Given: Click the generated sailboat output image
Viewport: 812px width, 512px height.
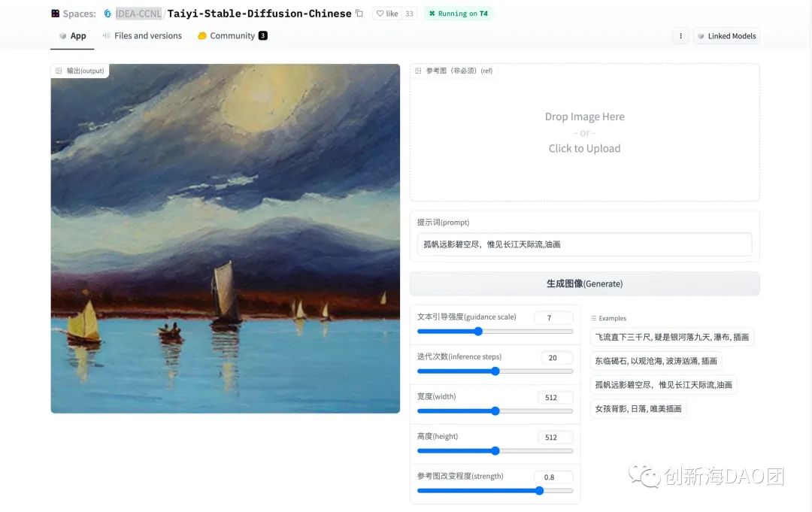Looking at the screenshot, I should click(225, 238).
